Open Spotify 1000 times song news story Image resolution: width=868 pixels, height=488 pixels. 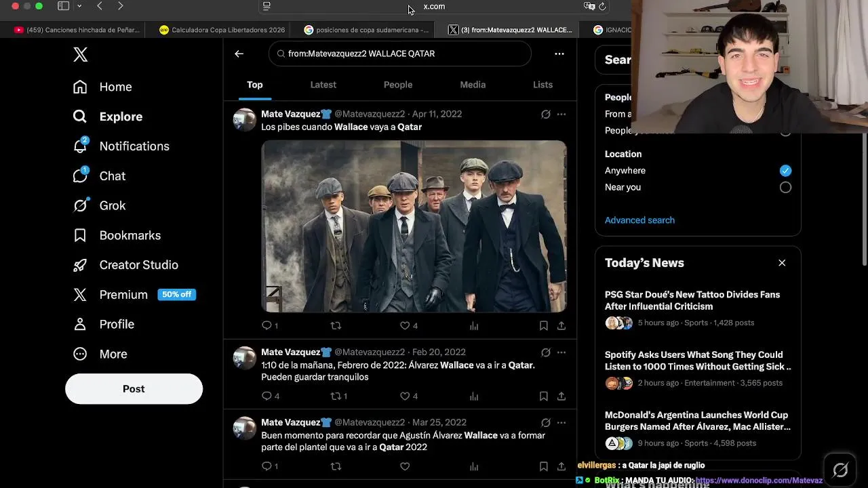pos(698,369)
